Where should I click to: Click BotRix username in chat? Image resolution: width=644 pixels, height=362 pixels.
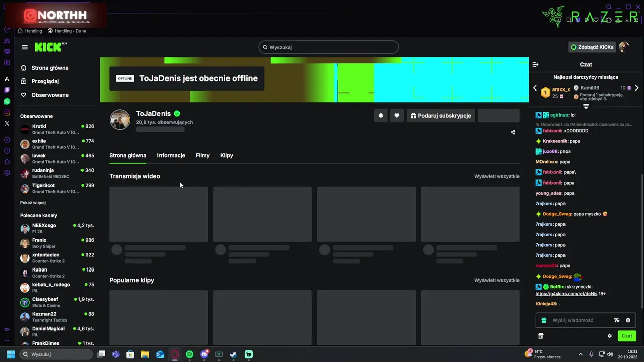point(557,287)
